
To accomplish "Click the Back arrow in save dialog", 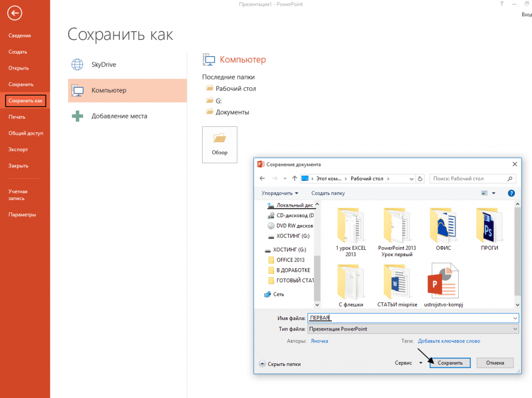I will 262,178.
